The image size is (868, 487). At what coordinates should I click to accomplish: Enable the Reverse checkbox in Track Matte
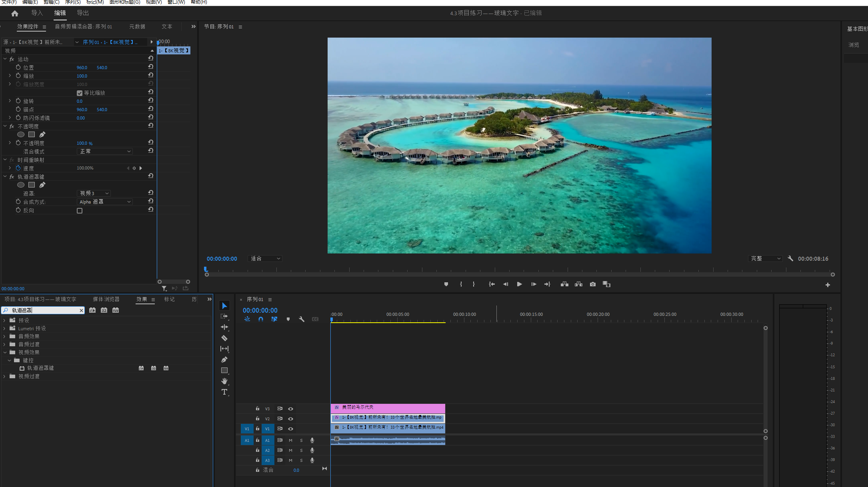(80, 211)
